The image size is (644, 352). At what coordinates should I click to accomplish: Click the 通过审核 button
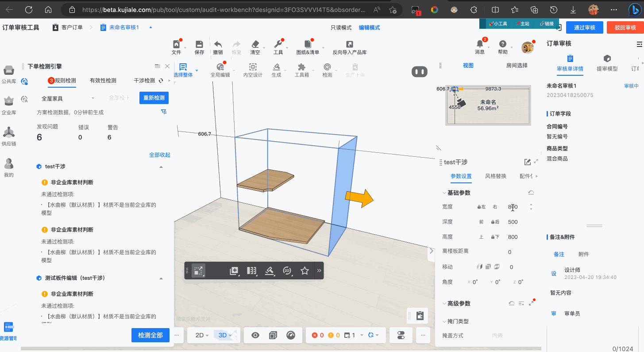(x=584, y=27)
